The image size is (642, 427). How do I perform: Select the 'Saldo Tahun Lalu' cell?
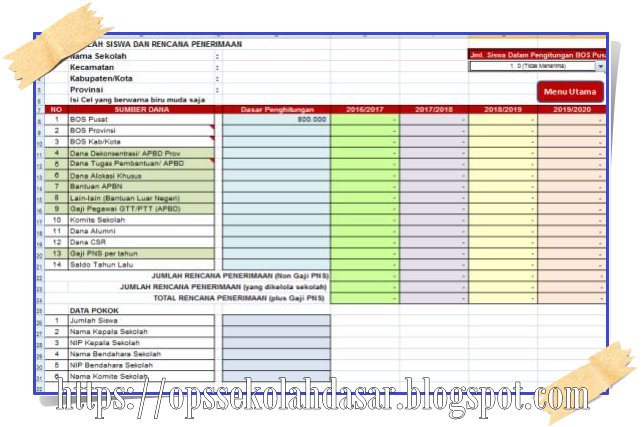tap(142, 264)
